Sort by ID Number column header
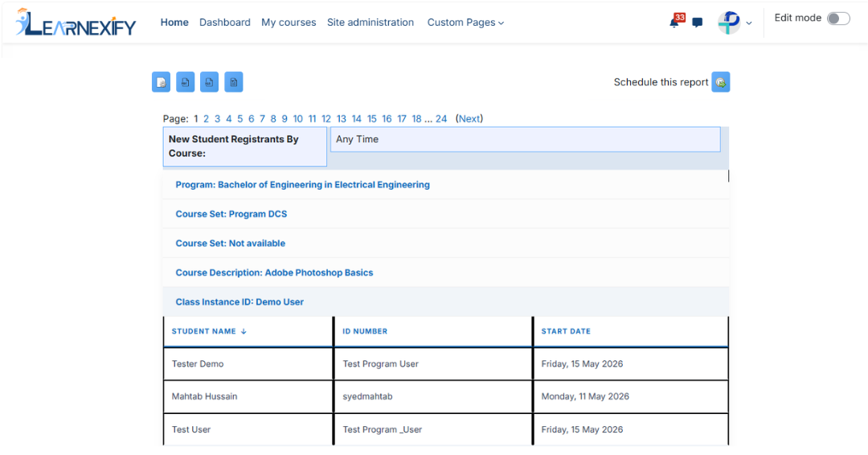This screenshot has width=868, height=455. [x=365, y=331]
